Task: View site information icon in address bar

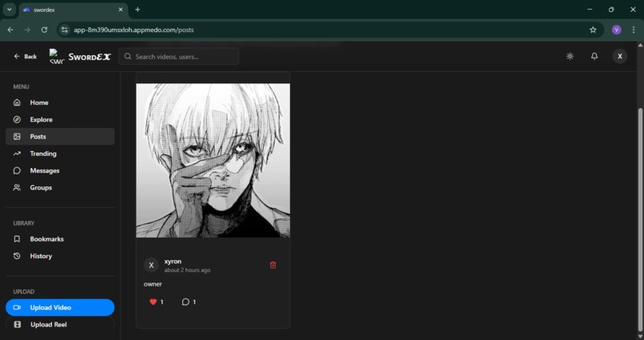Action: [x=65, y=30]
